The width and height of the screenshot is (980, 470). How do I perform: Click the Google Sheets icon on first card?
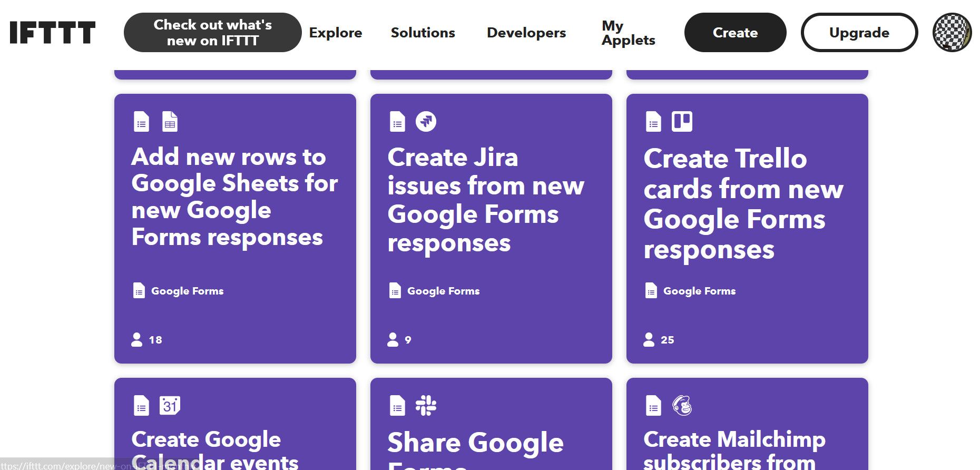170,122
